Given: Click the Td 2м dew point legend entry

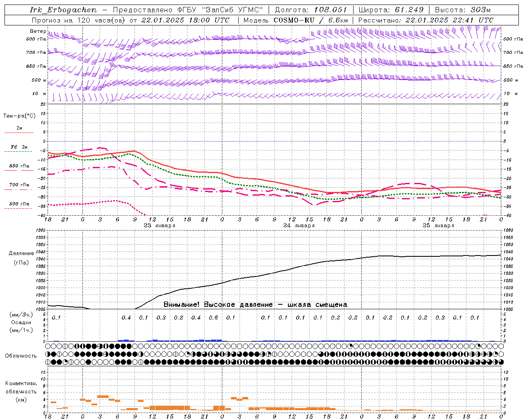Looking at the screenshot, I should (19, 147).
